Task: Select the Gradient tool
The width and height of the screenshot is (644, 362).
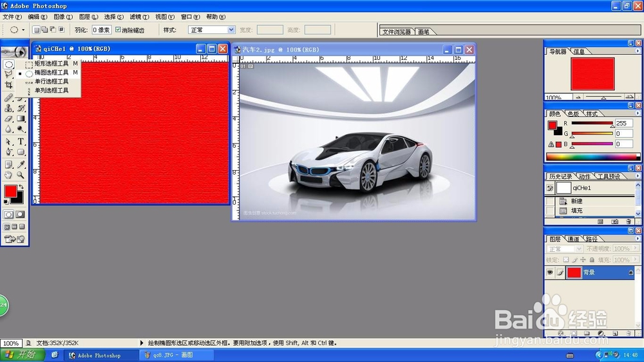Action: click(21, 119)
